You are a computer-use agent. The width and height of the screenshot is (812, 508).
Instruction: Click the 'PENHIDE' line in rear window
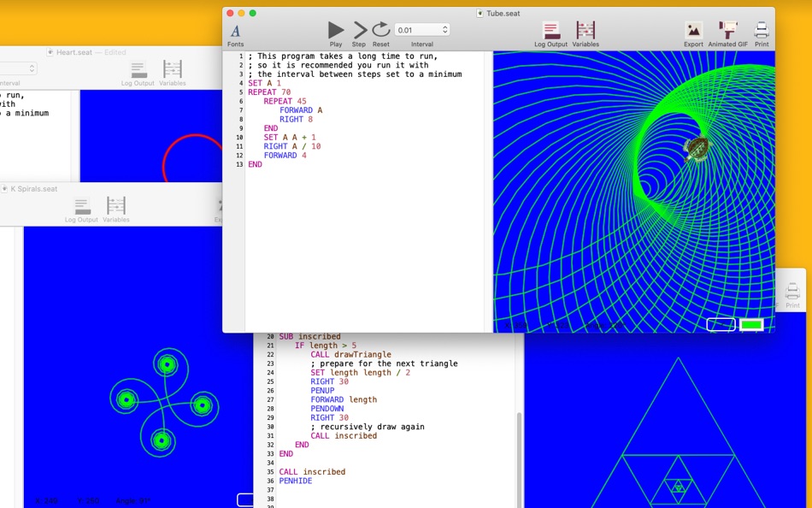[296, 481]
